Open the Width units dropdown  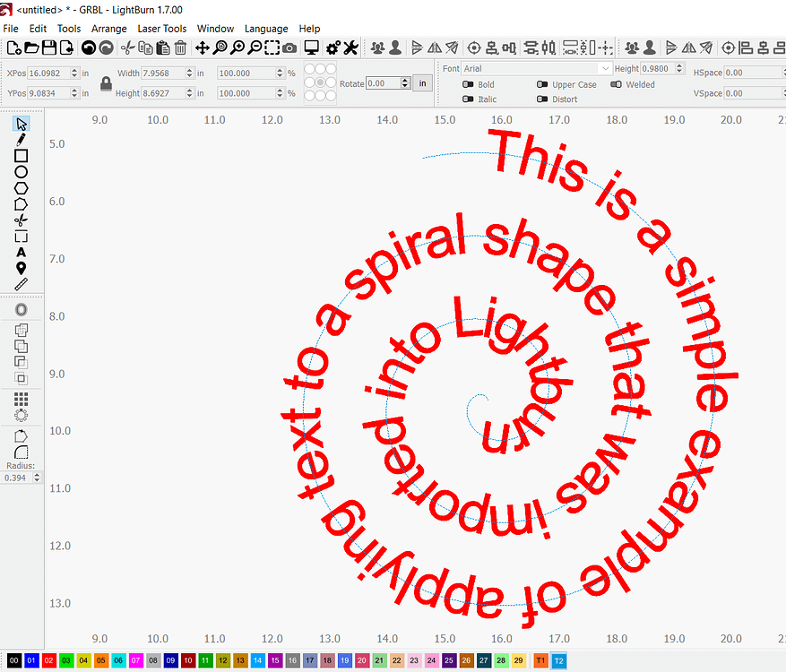199,72
